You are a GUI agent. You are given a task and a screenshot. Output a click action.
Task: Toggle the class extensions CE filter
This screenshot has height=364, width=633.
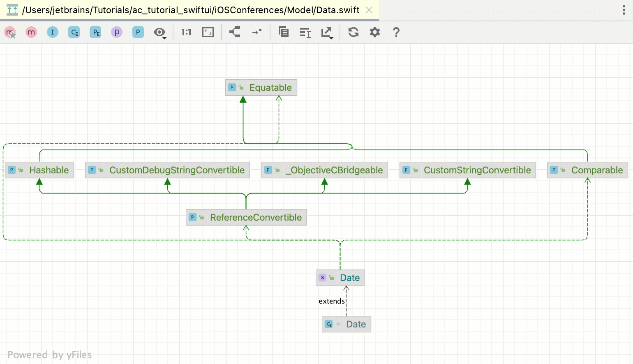[x=74, y=32]
